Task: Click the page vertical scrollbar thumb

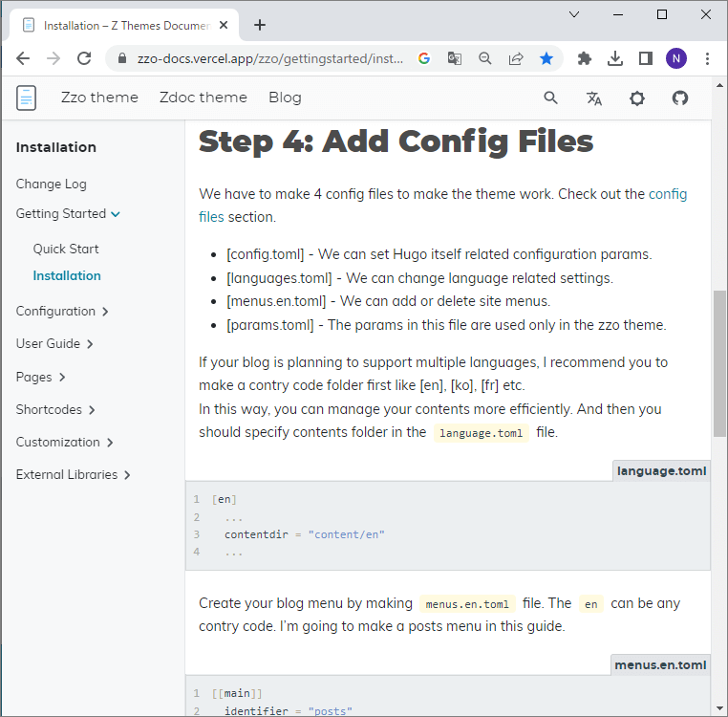Action: point(719,361)
